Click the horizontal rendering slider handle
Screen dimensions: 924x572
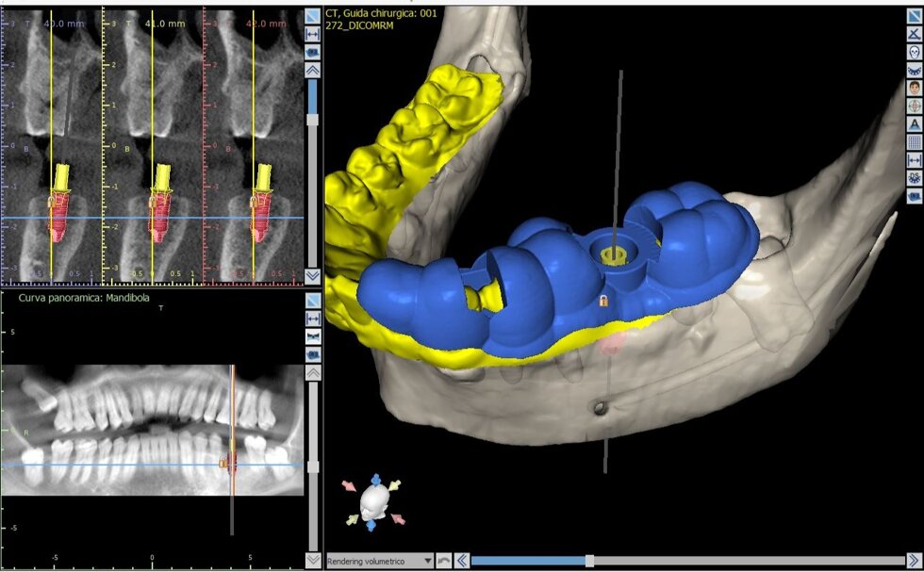(589, 562)
